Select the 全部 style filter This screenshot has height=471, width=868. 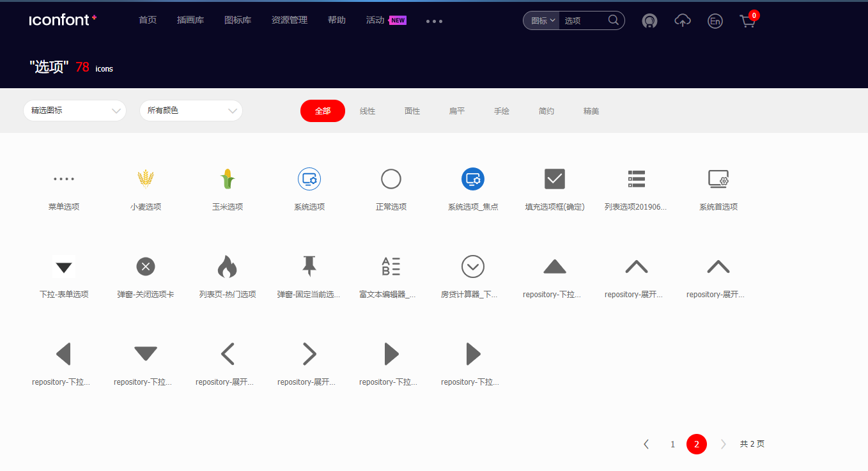point(323,111)
